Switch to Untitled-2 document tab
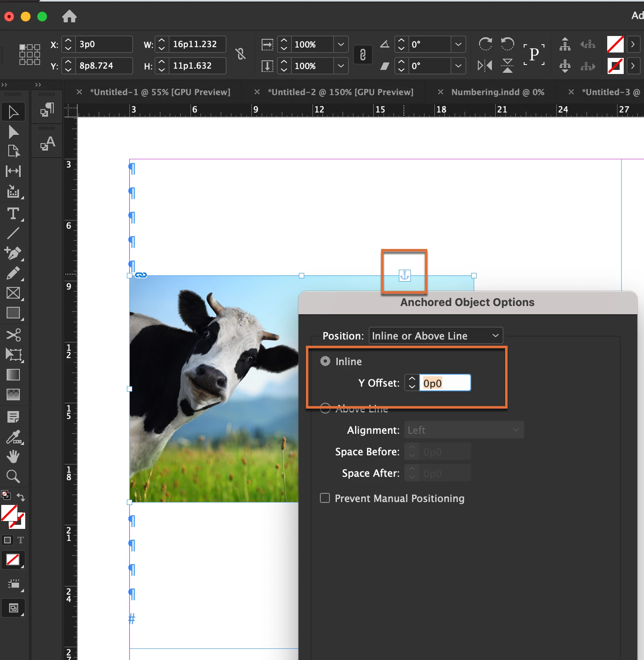The height and width of the screenshot is (660, 644). tap(341, 92)
